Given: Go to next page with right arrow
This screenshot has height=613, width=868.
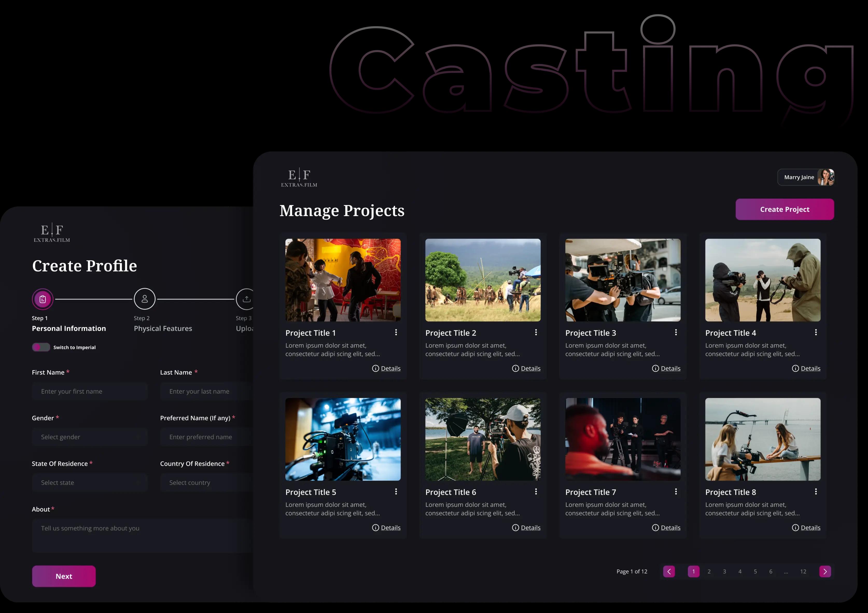Looking at the screenshot, I should (x=825, y=572).
